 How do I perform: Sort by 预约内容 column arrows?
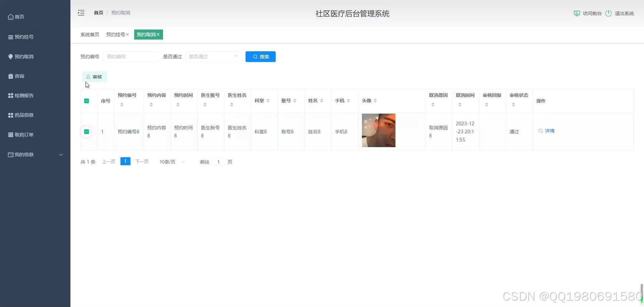151,105
